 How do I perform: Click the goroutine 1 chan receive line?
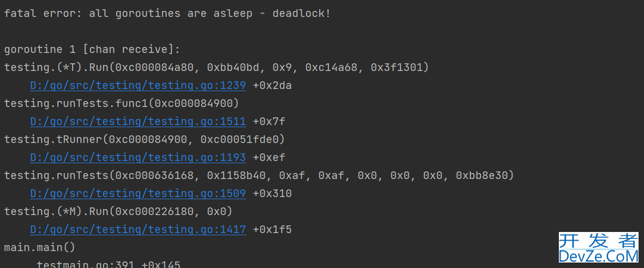[x=92, y=50]
